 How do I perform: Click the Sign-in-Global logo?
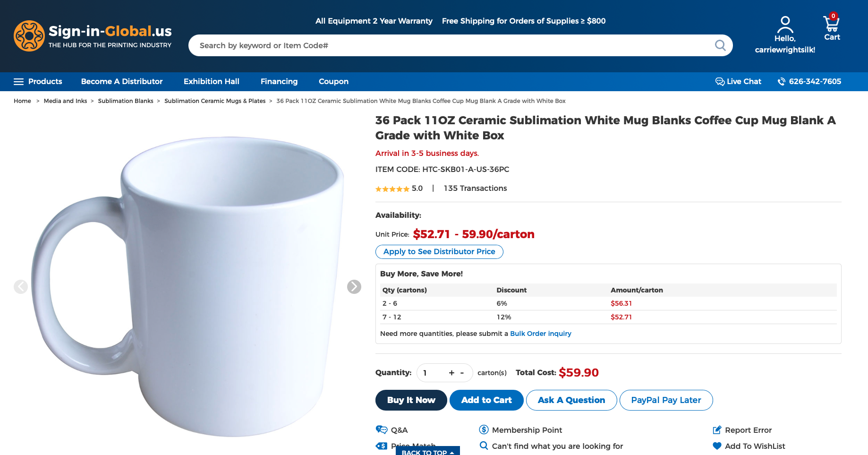click(x=93, y=36)
